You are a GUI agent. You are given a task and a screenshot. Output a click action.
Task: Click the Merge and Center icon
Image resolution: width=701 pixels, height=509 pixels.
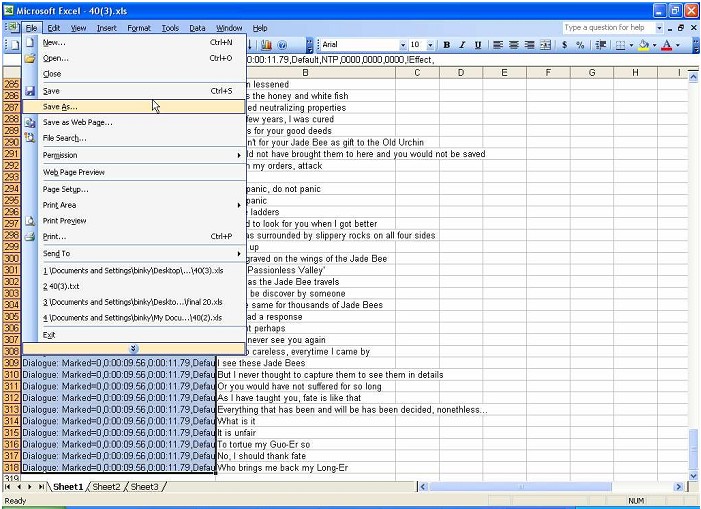[545, 45]
